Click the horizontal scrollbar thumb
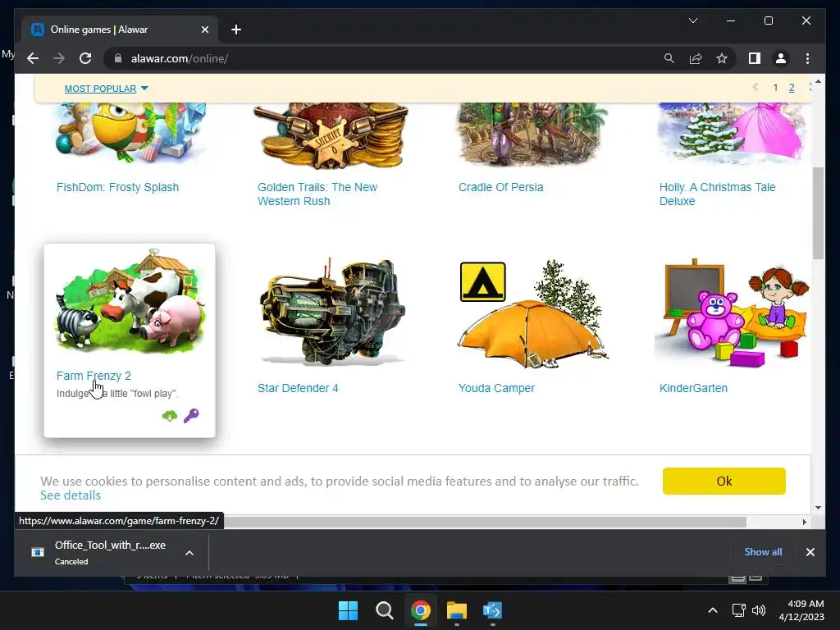840x630 pixels. 486,522
